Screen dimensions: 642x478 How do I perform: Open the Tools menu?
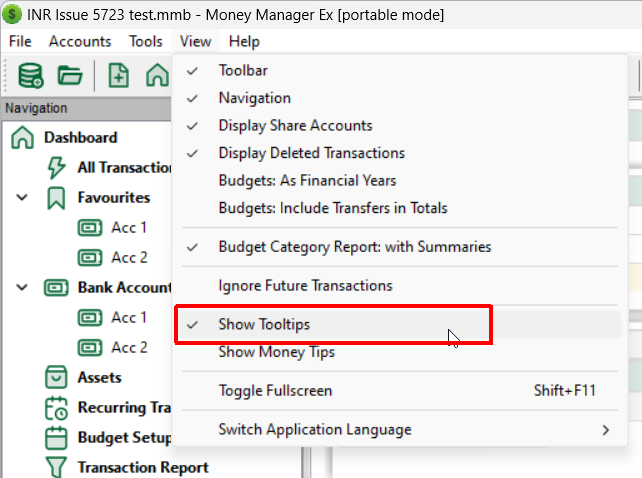click(x=146, y=41)
